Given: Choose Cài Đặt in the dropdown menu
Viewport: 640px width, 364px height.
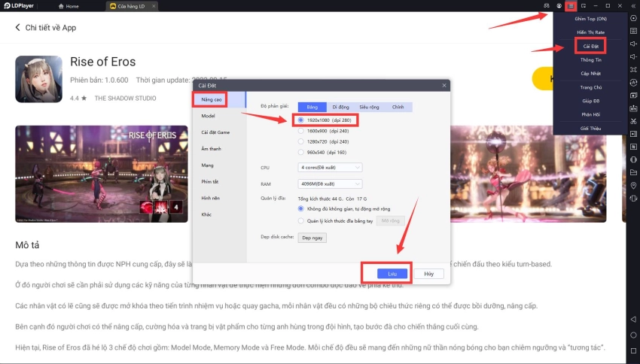Looking at the screenshot, I should [x=590, y=46].
